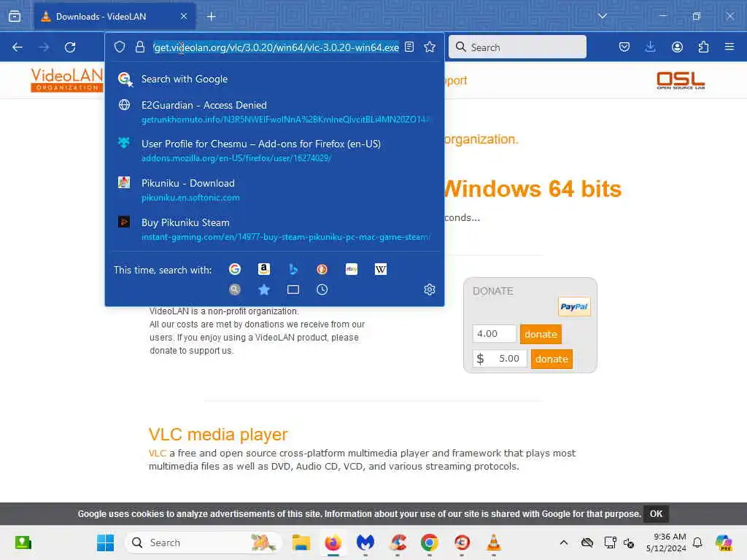The height and width of the screenshot is (560, 747).
Task: Select User Profile for Chesmu suggestion
Action: tap(274, 150)
